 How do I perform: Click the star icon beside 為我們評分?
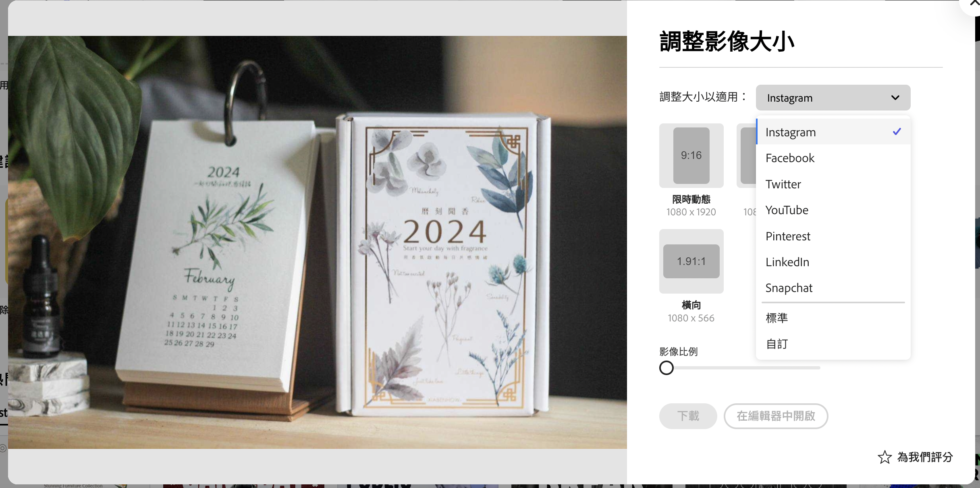[884, 457]
